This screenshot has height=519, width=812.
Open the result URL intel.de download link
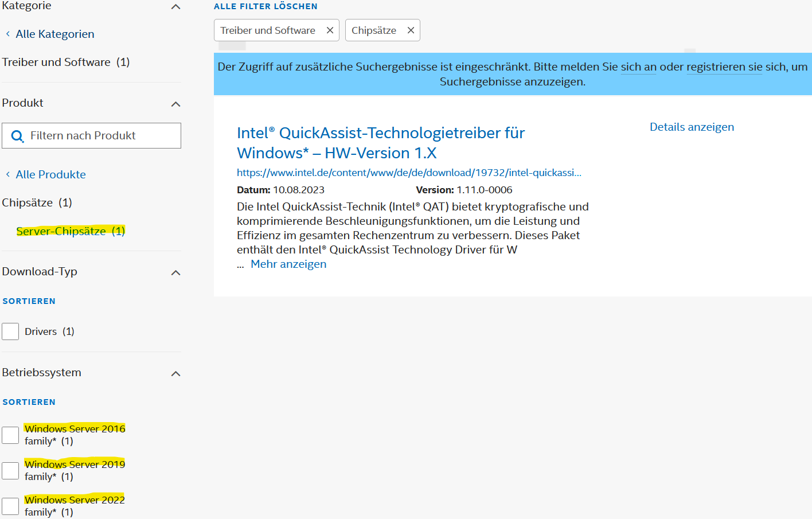[x=409, y=173]
